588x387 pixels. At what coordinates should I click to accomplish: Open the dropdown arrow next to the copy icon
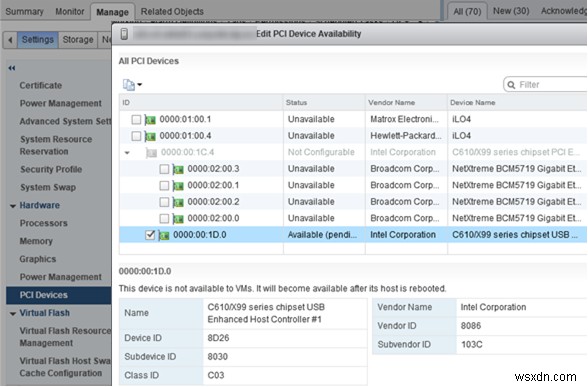140,85
